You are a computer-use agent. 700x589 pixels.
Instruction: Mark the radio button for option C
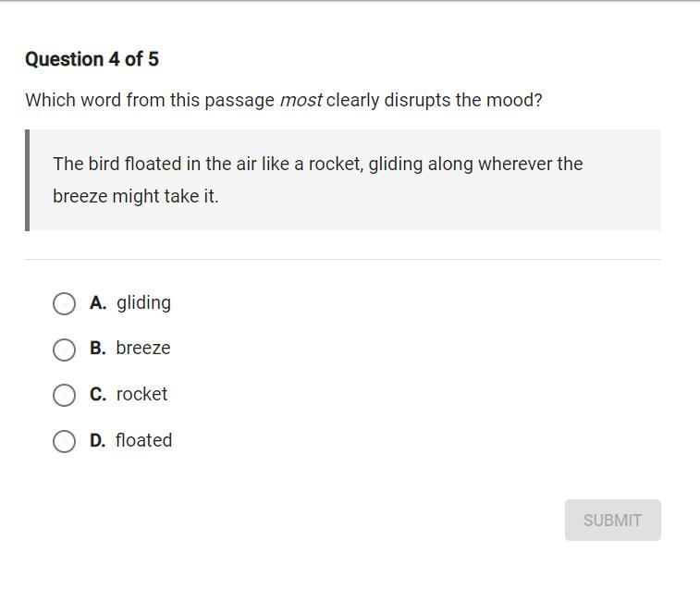(x=64, y=396)
